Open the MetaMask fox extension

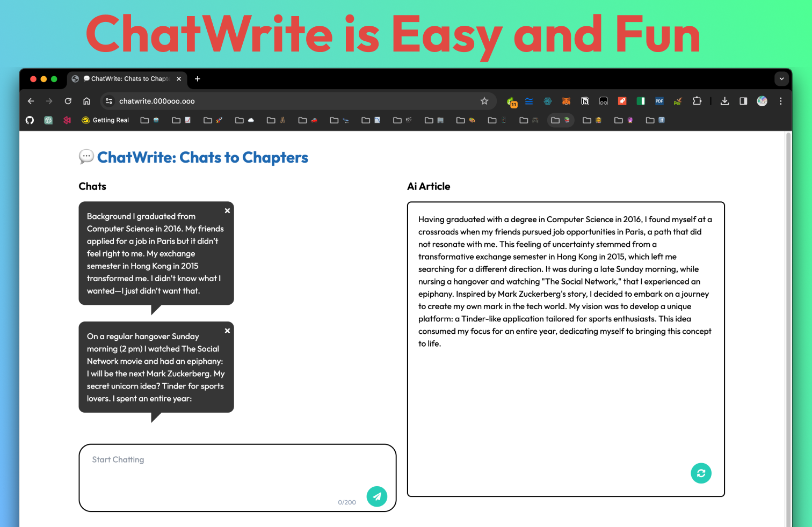click(x=566, y=101)
